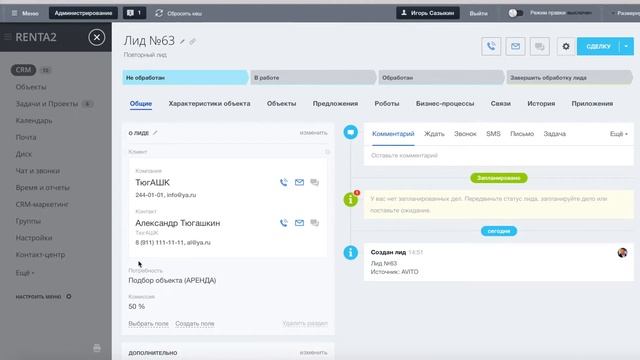This screenshot has width=640, height=360.
Task: Click the small settings icon in Клиент row
Action: tap(327, 152)
